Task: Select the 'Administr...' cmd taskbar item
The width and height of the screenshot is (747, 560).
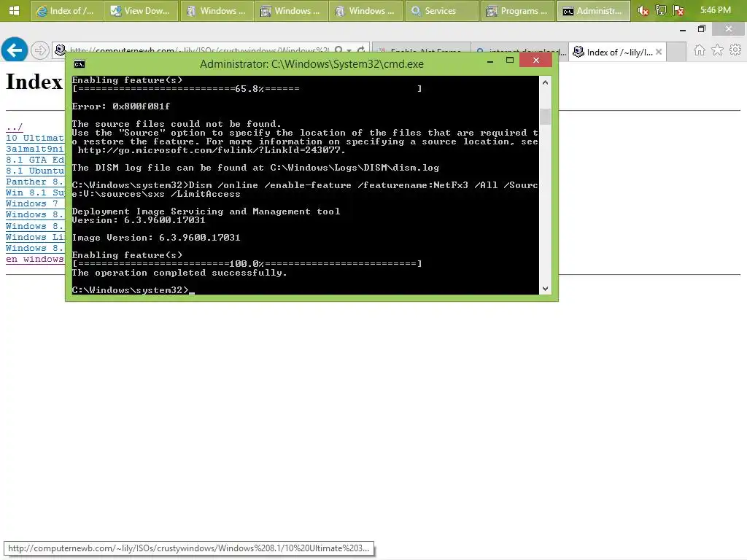Action: coord(594,10)
